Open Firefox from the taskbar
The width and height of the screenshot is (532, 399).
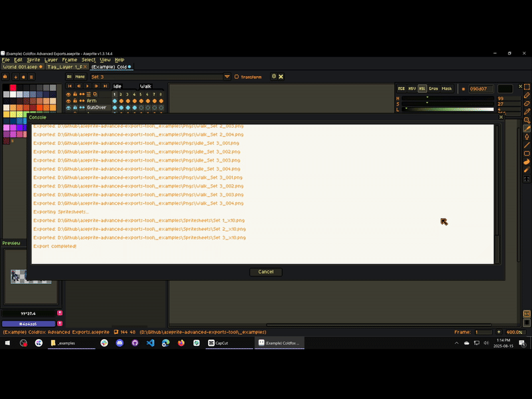coord(181,343)
